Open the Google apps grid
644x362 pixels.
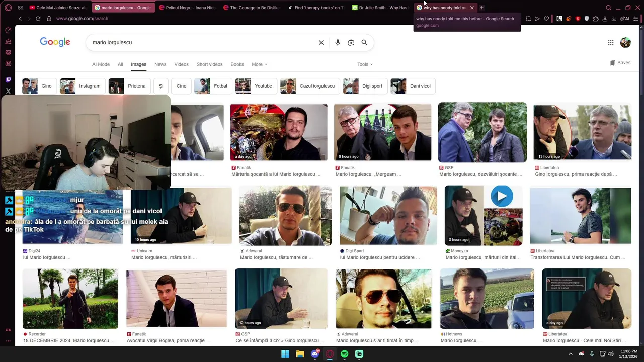[611, 43]
